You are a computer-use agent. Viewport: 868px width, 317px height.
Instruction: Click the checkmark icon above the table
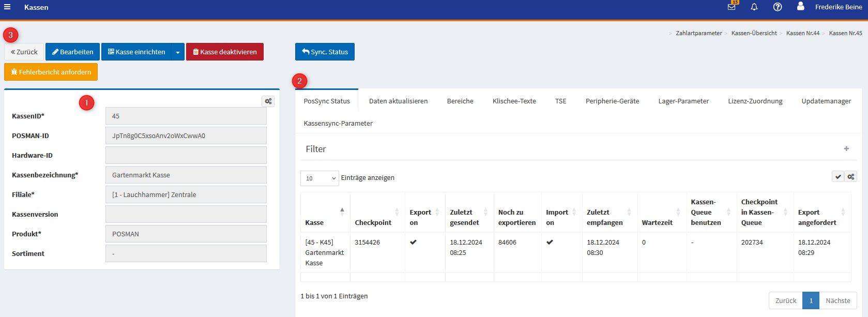[837, 177]
